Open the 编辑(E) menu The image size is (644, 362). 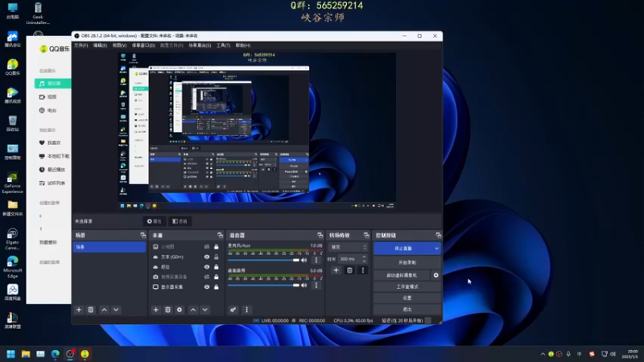(100, 45)
